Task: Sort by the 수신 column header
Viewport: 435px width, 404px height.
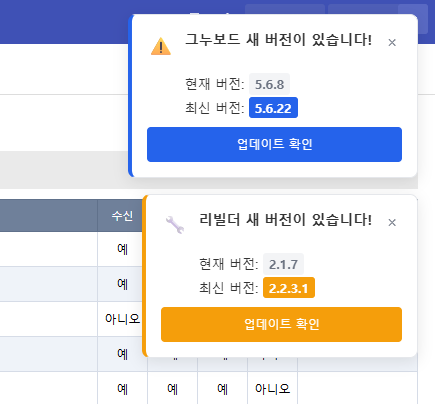Action: [122, 216]
